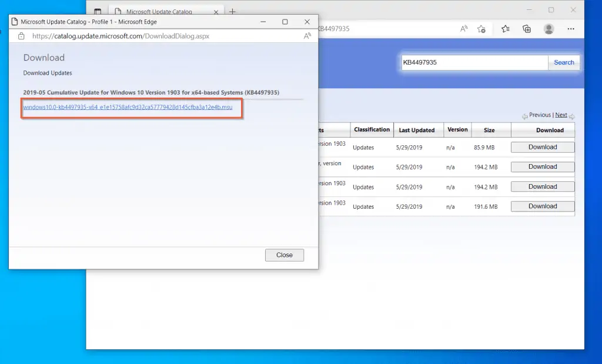Open the Favorites list icon in Edge toolbar
602x364 pixels.
(505, 29)
